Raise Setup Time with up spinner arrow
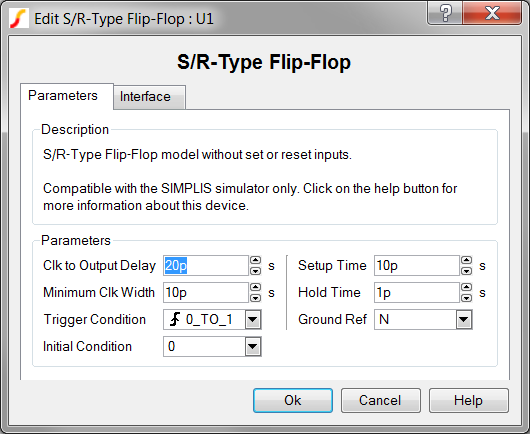 point(466,260)
